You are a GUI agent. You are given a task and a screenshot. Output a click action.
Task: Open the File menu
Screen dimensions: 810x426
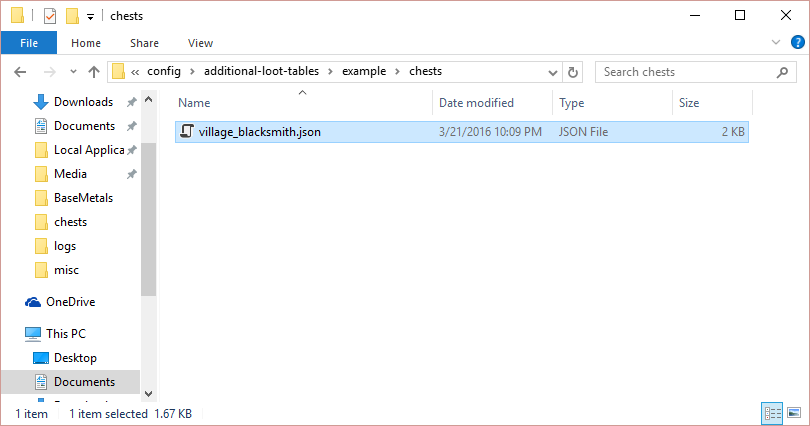pyautogui.click(x=29, y=43)
